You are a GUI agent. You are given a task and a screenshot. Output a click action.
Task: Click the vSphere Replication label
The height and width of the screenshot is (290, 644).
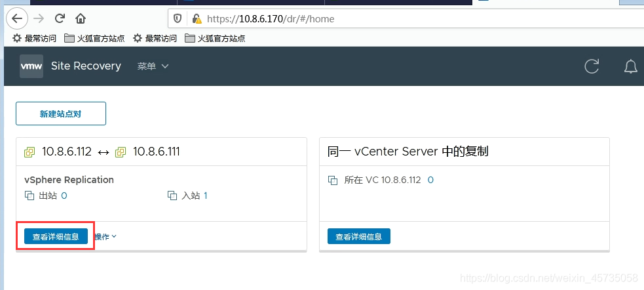pos(69,180)
